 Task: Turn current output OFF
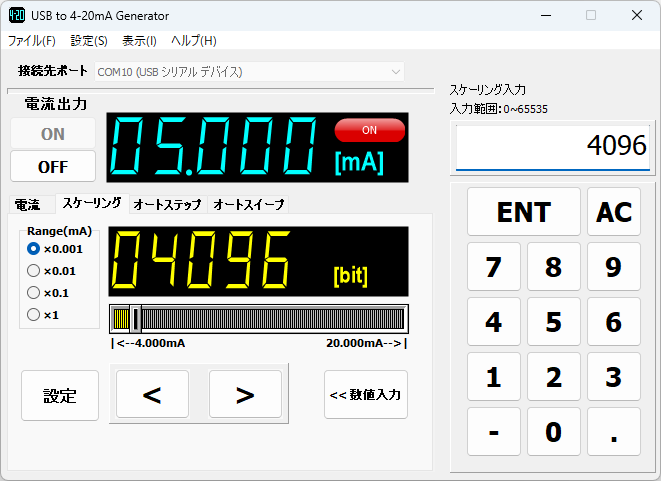pyautogui.click(x=53, y=166)
